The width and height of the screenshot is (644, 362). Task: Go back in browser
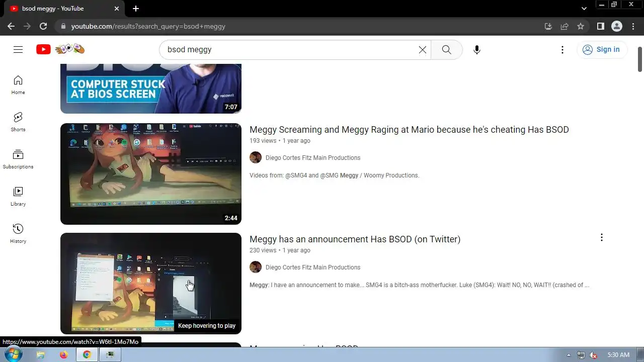(11, 26)
